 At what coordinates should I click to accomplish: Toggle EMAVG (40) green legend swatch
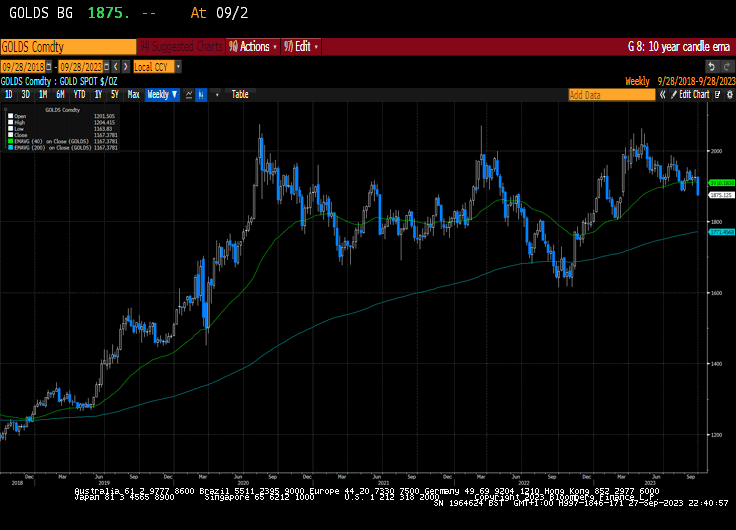pos(10,141)
